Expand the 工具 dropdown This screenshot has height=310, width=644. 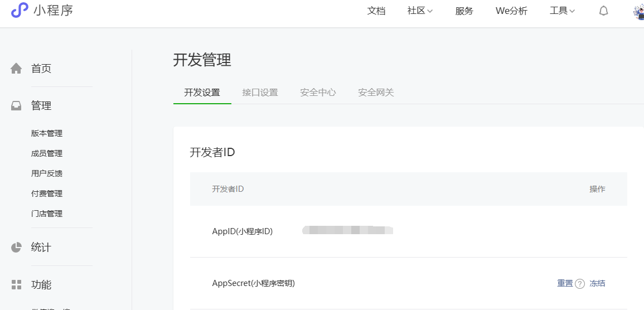[562, 11]
